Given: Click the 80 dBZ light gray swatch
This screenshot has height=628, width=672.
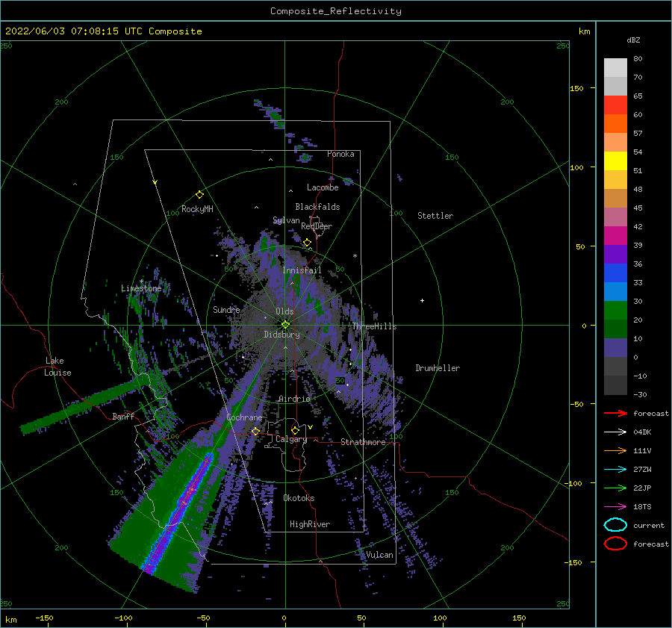Looking at the screenshot, I should 615,67.
